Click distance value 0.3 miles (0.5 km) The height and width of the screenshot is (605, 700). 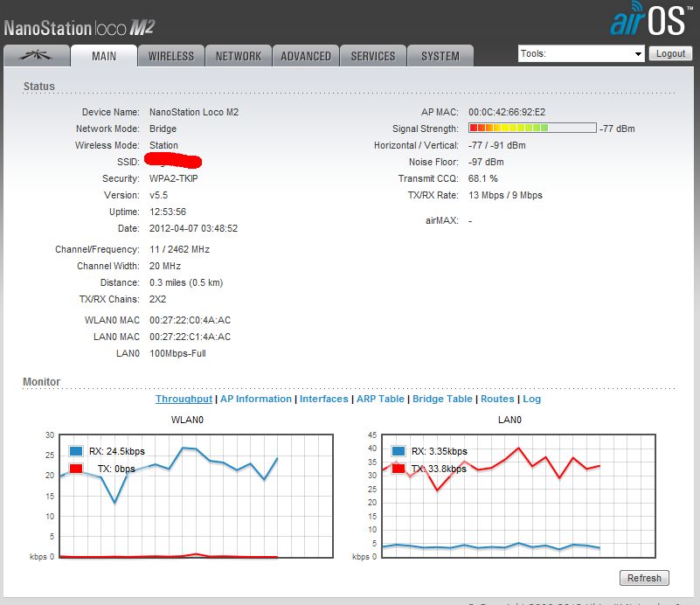(x=186, y=282)
